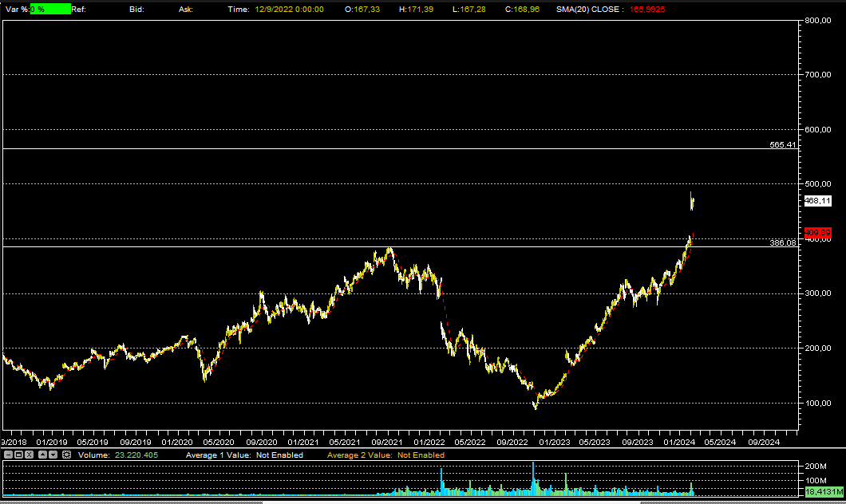
Task: Move the Volume panel down
Action: [53, 455]
